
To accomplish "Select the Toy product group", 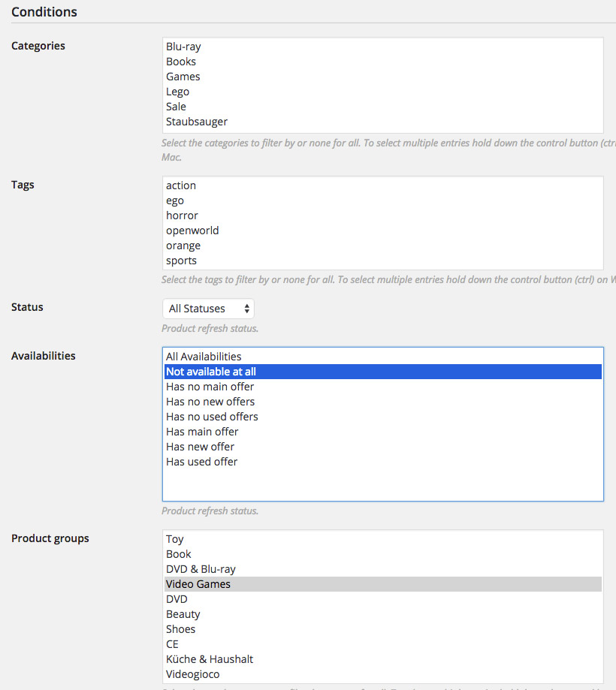I will tap(174, 538).
